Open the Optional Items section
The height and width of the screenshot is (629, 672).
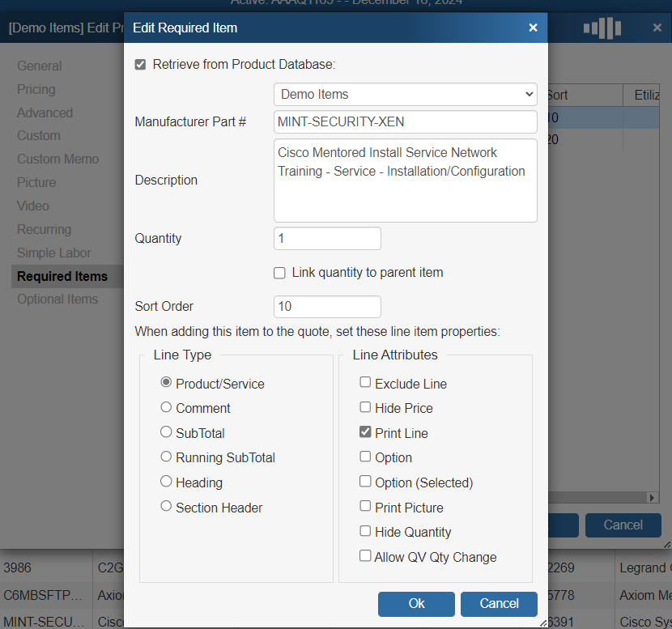click(x=57, y=299)
